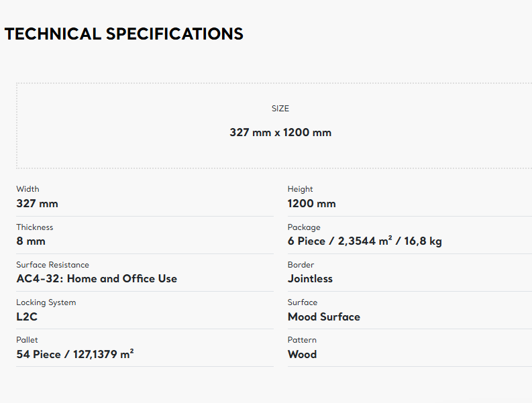The height and width of the screenshot is (403, 532).
Task: Click the Border label
Action: pos(301,265)
